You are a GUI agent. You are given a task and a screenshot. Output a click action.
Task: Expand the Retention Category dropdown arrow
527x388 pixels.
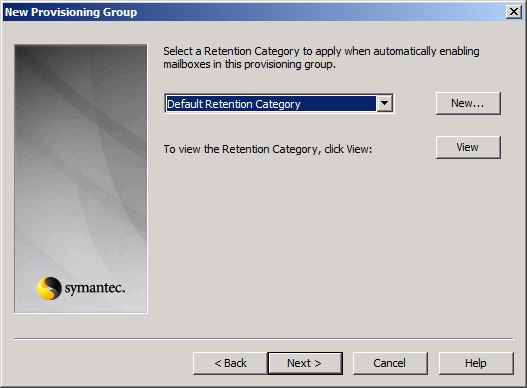pyautogui.click(x=384, y=104)
